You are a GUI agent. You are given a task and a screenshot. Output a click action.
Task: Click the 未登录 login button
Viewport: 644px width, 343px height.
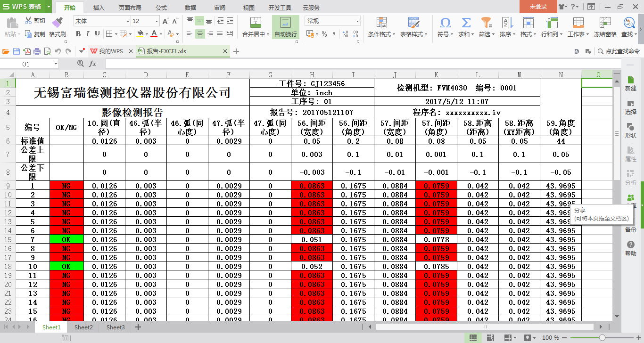point(538,7)
